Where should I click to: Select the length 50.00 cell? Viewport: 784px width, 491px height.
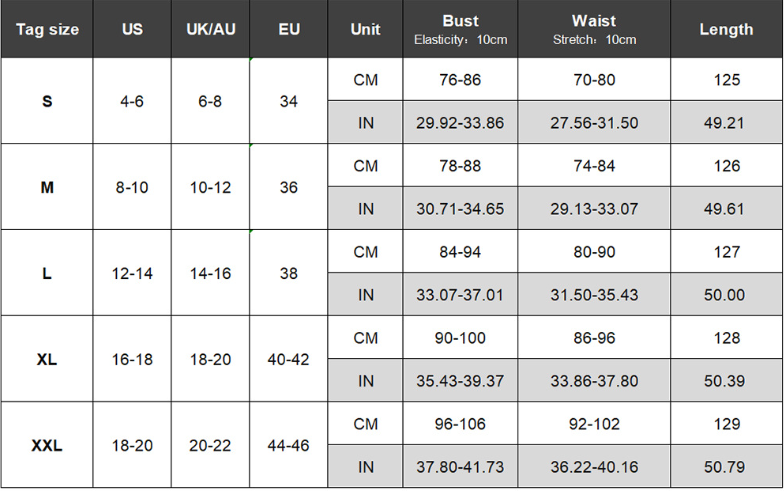(726, 294)
